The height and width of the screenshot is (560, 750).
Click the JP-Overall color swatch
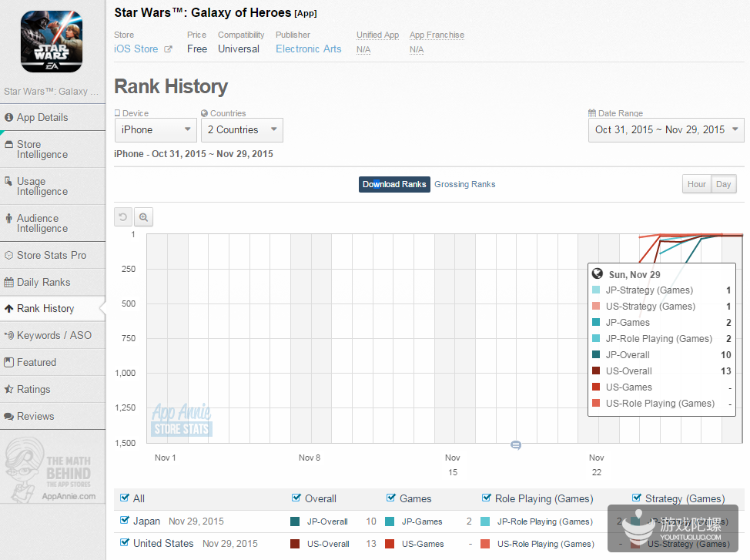295,521
